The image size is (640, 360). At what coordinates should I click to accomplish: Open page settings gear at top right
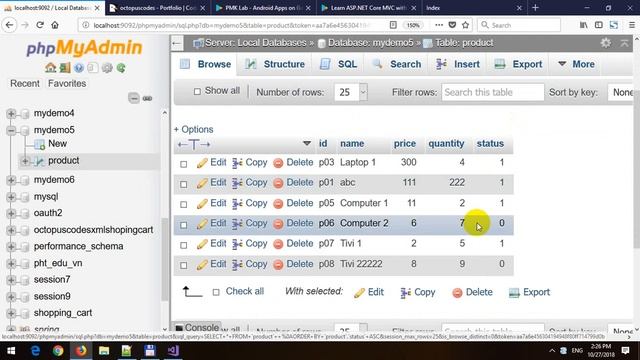pos(606,43)
